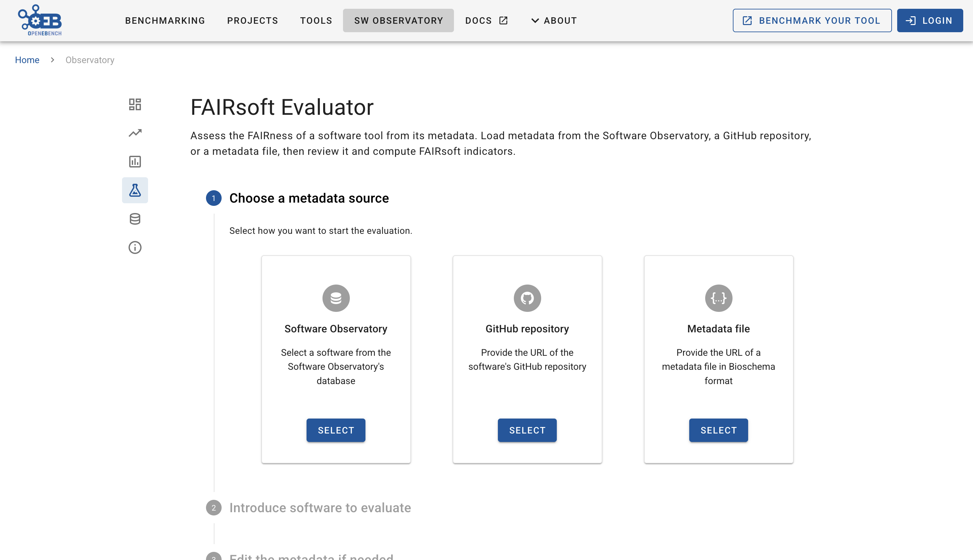Click the OpenEBench logo
Screen dimensions: 973x560
[40, 20]
